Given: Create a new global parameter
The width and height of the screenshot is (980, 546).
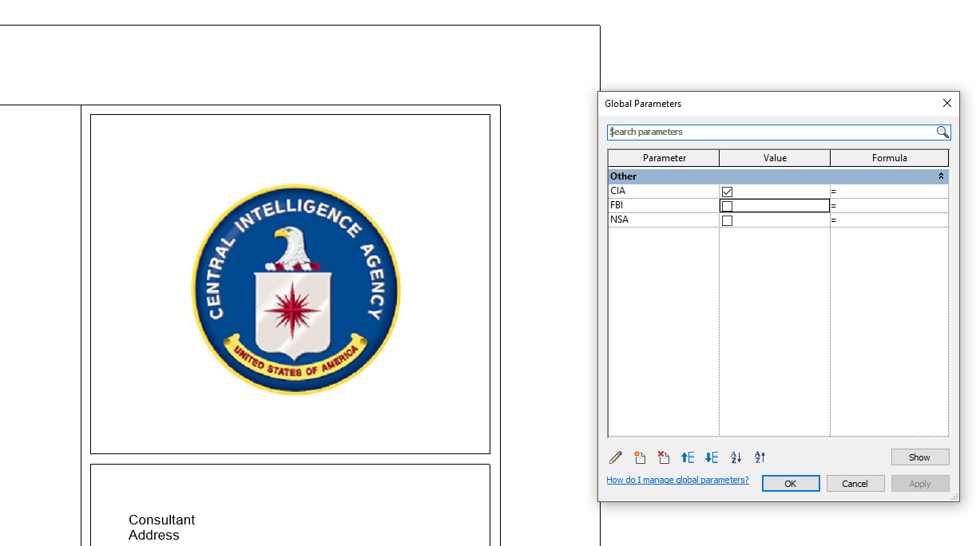Looking at the screenshot, I should tap(640, 457).
